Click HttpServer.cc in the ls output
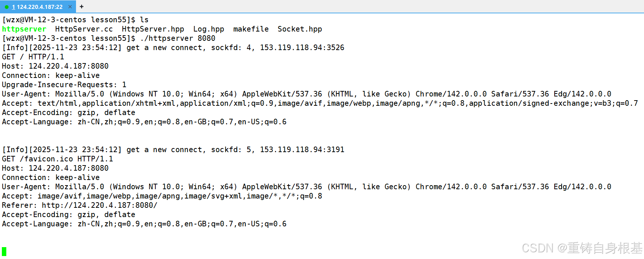 point(84,29)
